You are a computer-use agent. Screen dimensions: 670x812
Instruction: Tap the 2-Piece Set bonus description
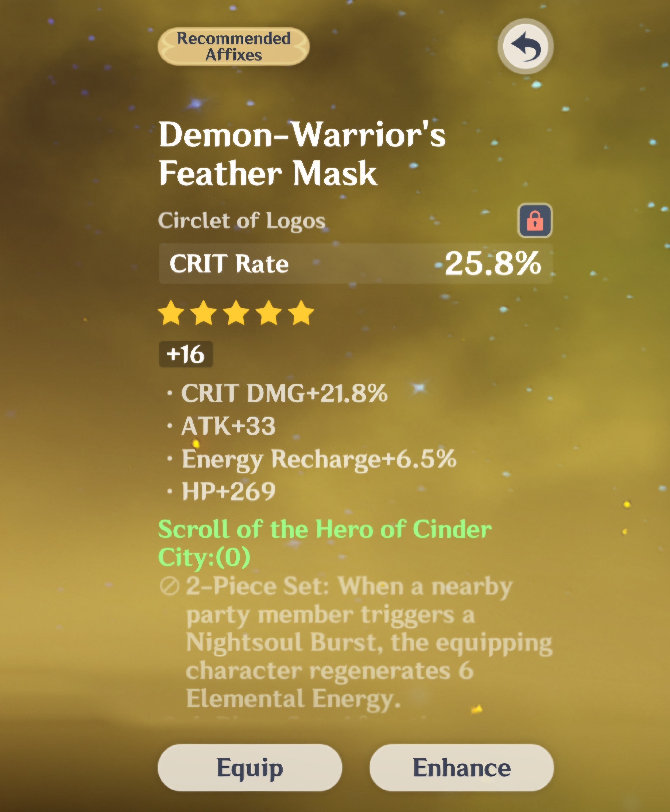369,643
